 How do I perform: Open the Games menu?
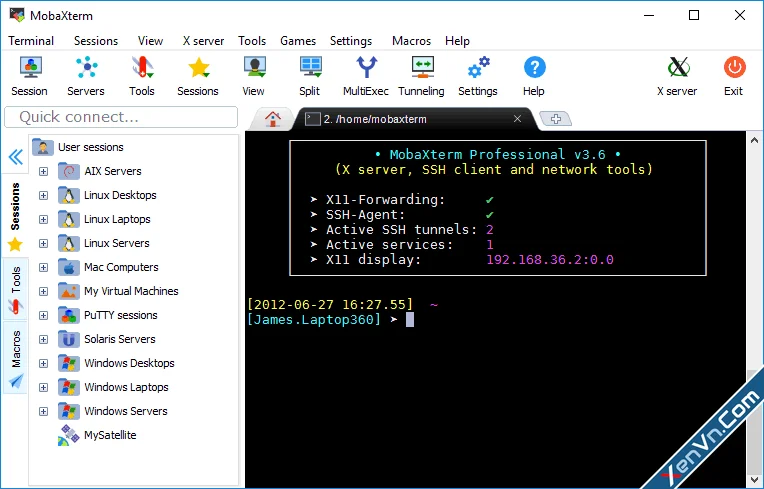coord(298,41)
